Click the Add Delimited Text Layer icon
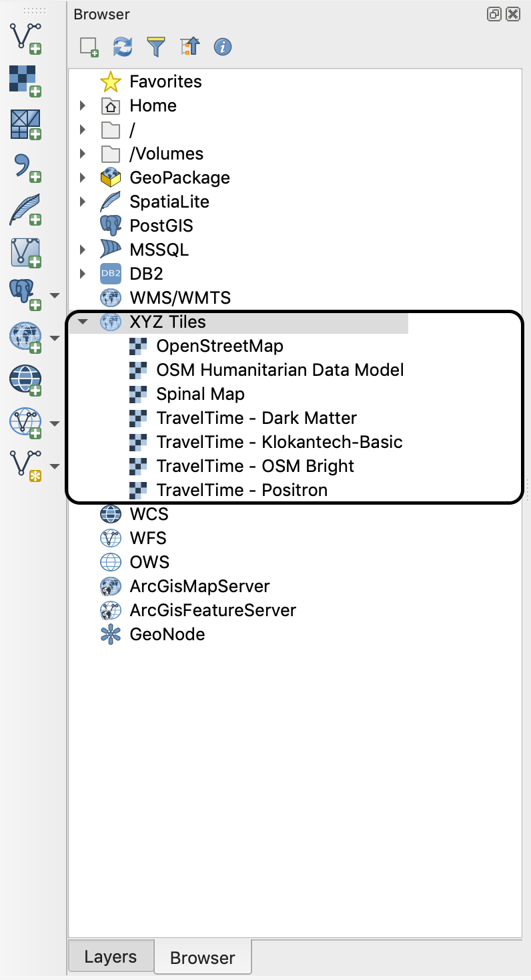The width and height of the screenshot is (531, 980). [x=26, y=167]
